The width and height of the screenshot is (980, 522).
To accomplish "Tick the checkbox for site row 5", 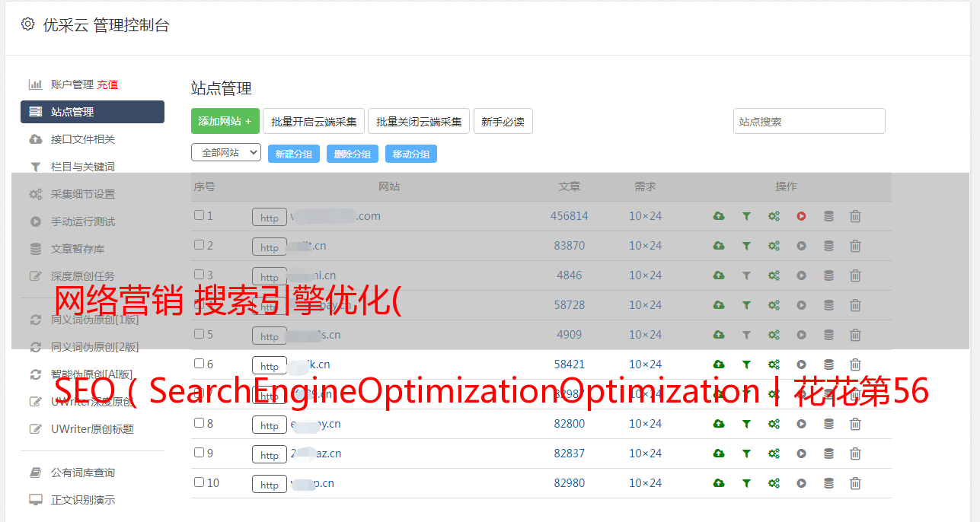I will coord(199,334).
